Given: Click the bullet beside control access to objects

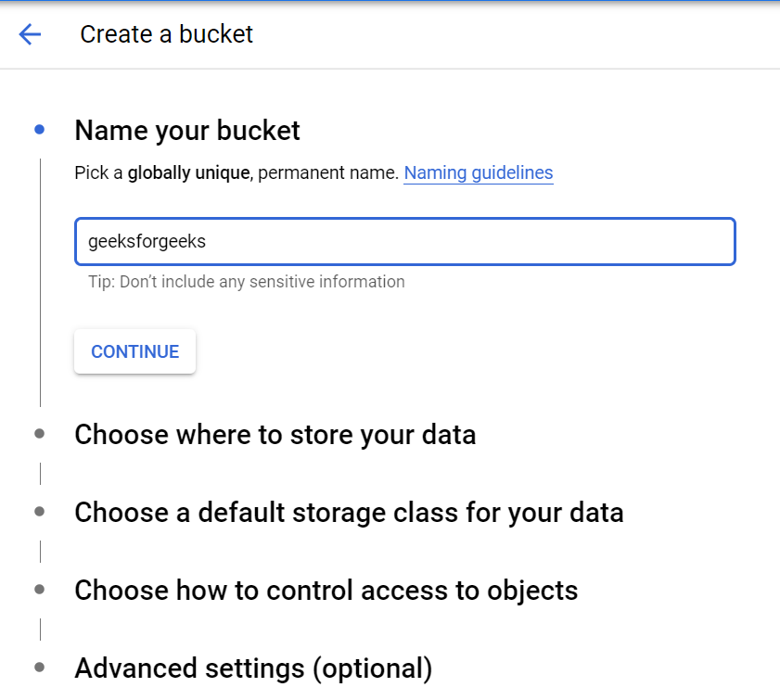Looking at the screenshot, I should 39,590.
